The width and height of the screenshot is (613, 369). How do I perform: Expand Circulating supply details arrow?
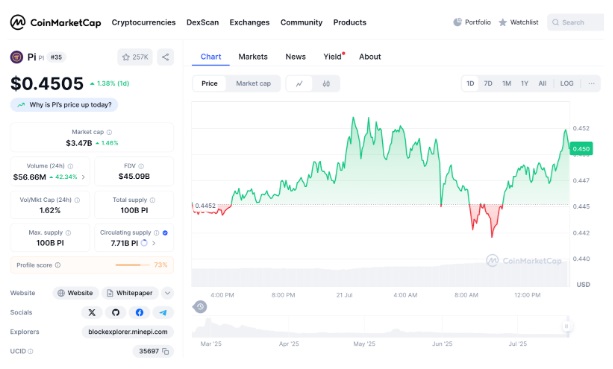click(154, 243)
